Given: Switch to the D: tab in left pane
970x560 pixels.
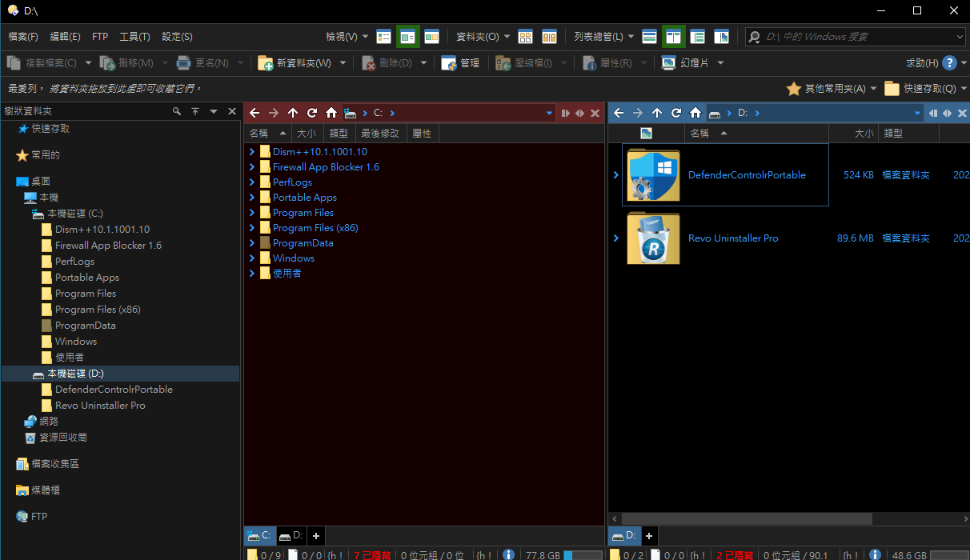Looking at the screenshot, I should [x=291, y=535].
